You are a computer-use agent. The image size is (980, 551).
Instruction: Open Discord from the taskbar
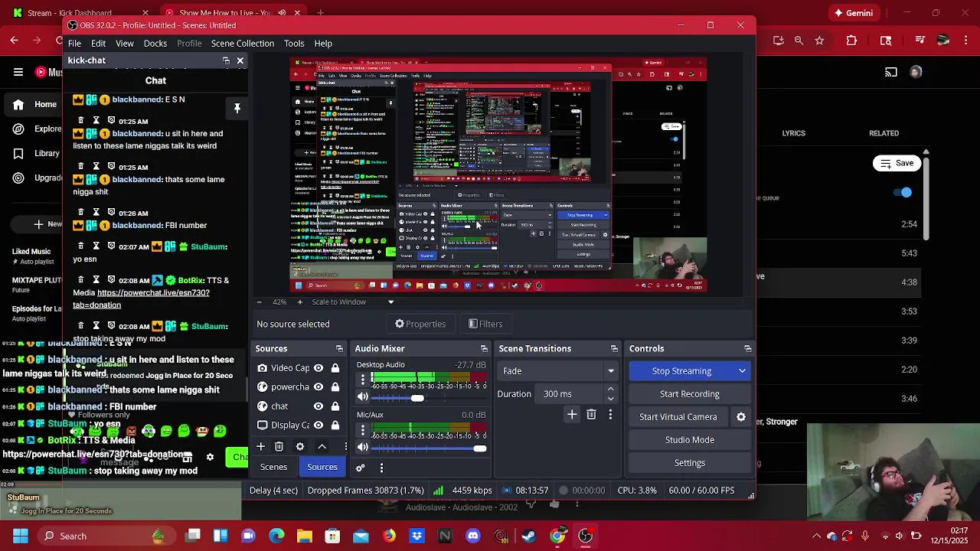(473, 536)
